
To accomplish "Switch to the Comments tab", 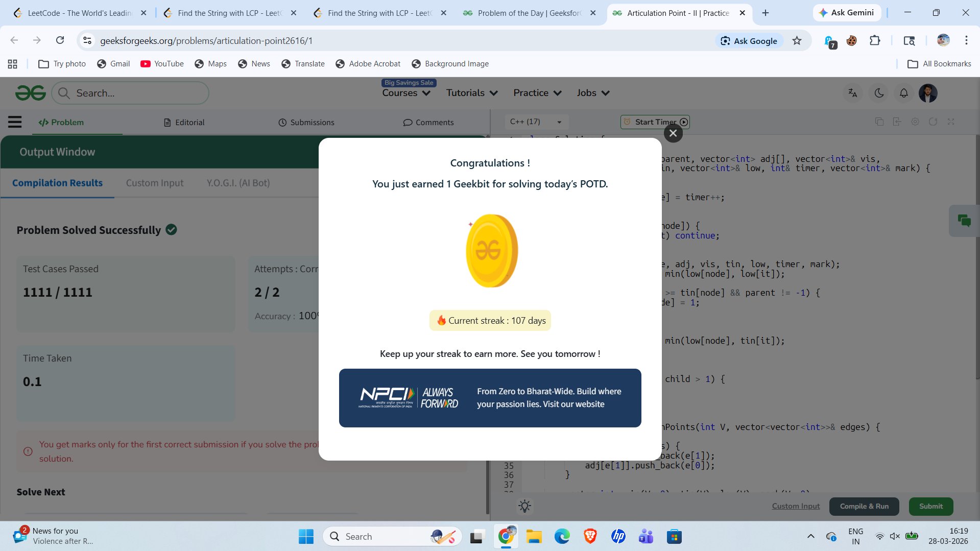I will click(428, 123).
